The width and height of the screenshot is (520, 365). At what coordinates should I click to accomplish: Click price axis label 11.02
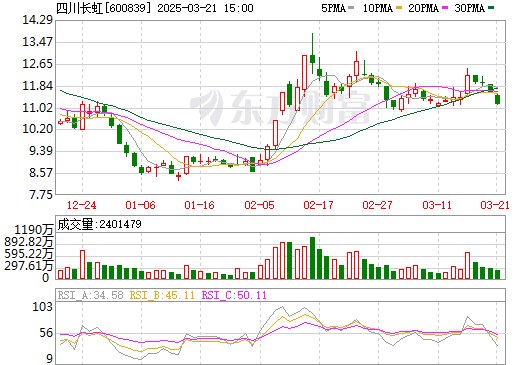point(37,108)
